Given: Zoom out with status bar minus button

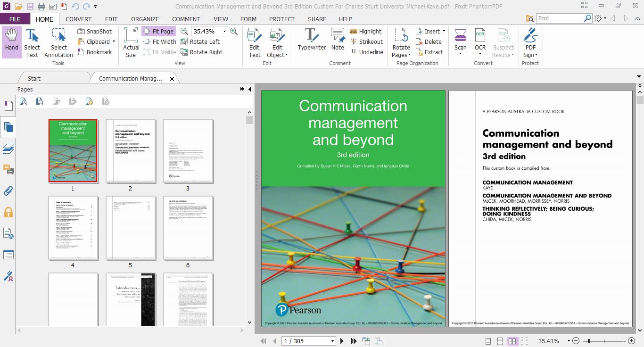Looking at the screenshot, I should point(576,341).
